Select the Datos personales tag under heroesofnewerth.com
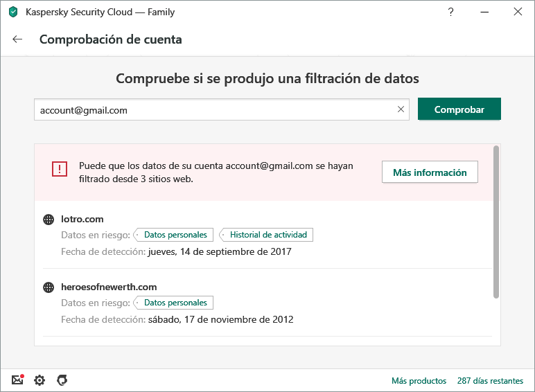Screen dimensions: 535x392 175,303
